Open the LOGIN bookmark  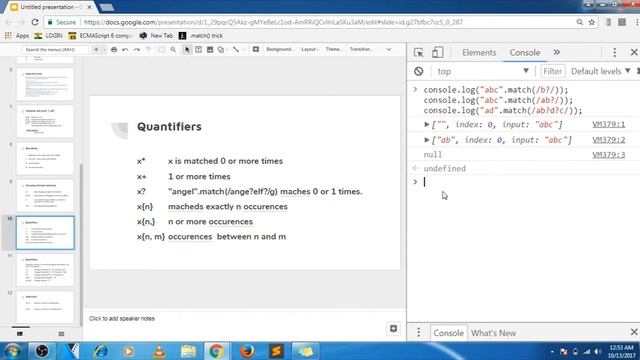[x=49, y=36]
